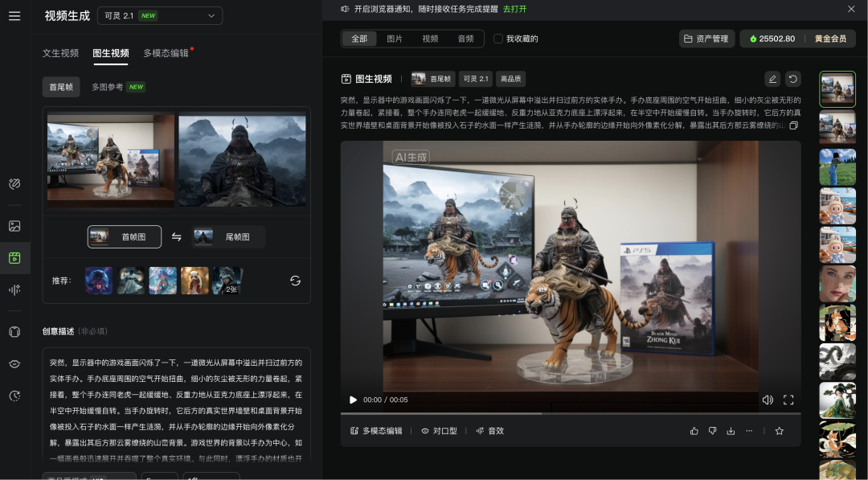This screenshot has height=480, width=868.
Task: Filter assets by 图片
Action: (395, 39)
